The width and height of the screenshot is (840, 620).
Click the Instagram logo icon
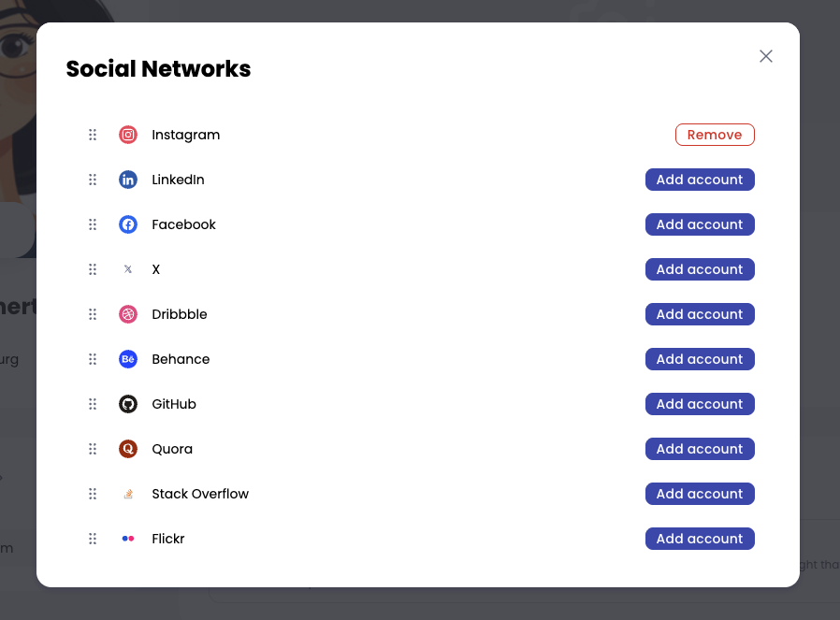click(128, 135)
